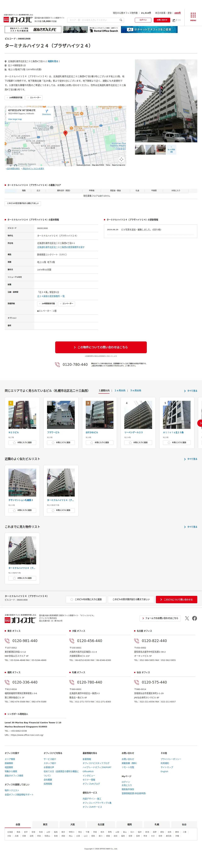
Task: Click このビルの空き室が出たら教えてほしい under floor table
Action: click(23, 203)
